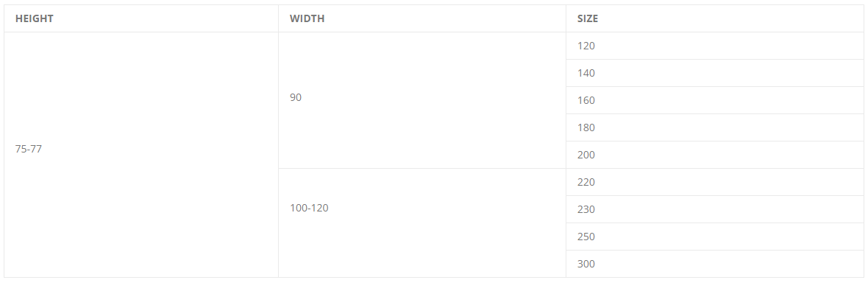Image resolution: width=868 pixels, height=294 pixels.
Task: Pick the 75-77 value under HEIGHT
Action: [x=29, y=150]
